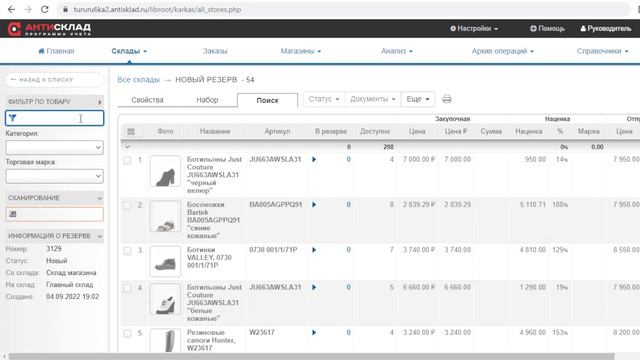Switch to Свойства tab

pos(147,100)
